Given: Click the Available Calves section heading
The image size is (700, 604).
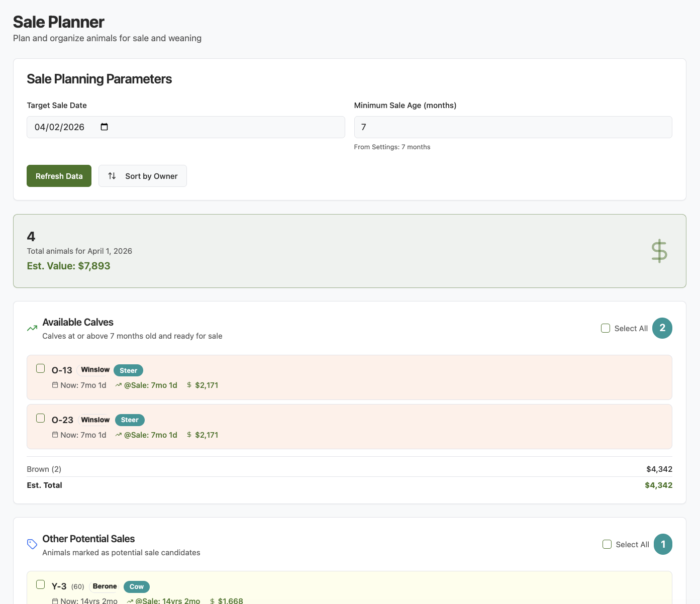Looking at the screenshot, I should coord(78,322).
